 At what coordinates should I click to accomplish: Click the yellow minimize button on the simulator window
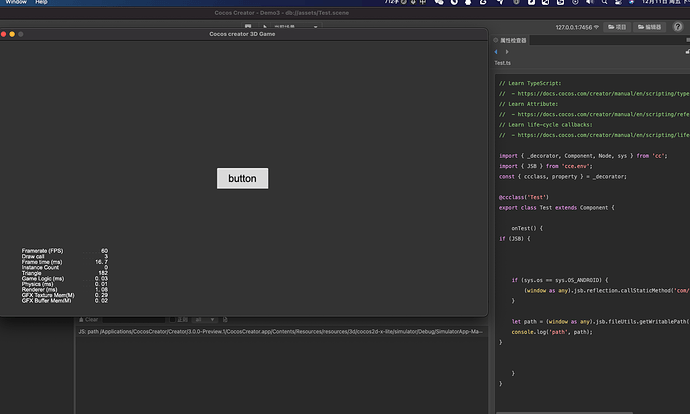coord(11,34)
